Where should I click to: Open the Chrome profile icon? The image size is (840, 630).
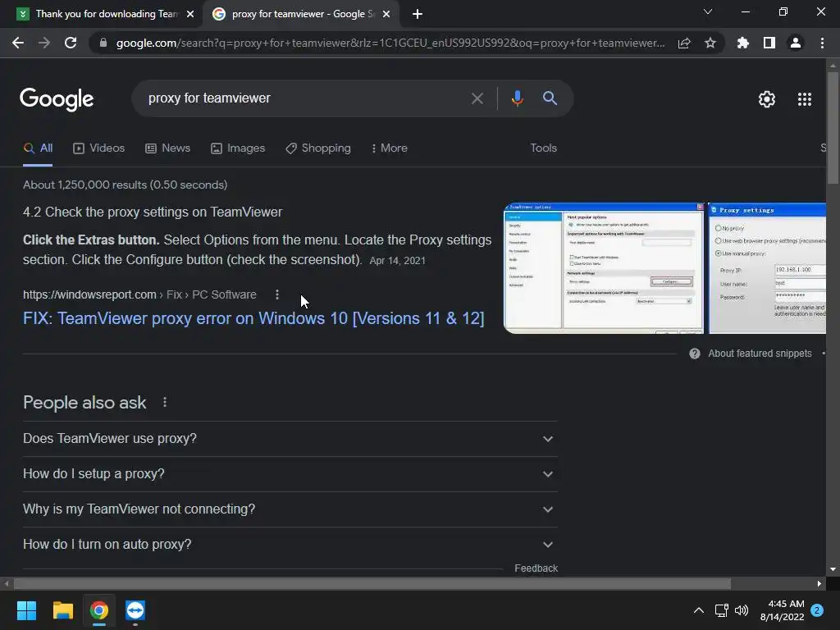[796, 43]
